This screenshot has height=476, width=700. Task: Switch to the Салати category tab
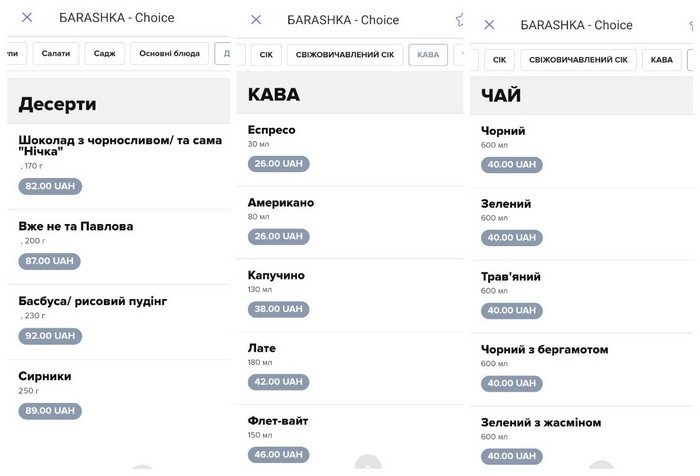click(x=56, y=53)
